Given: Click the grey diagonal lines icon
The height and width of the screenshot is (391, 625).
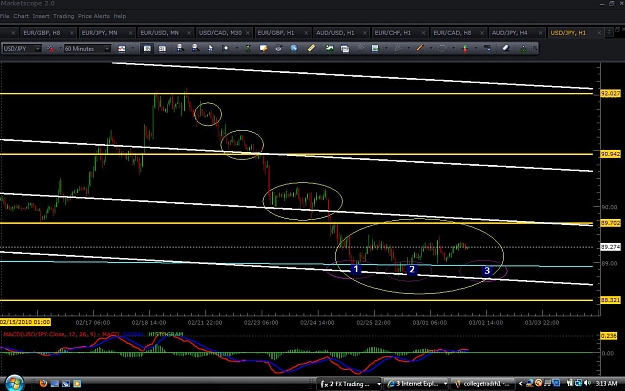Looking at the screenshot, I should pyautogui.click(x=360, y=48).
